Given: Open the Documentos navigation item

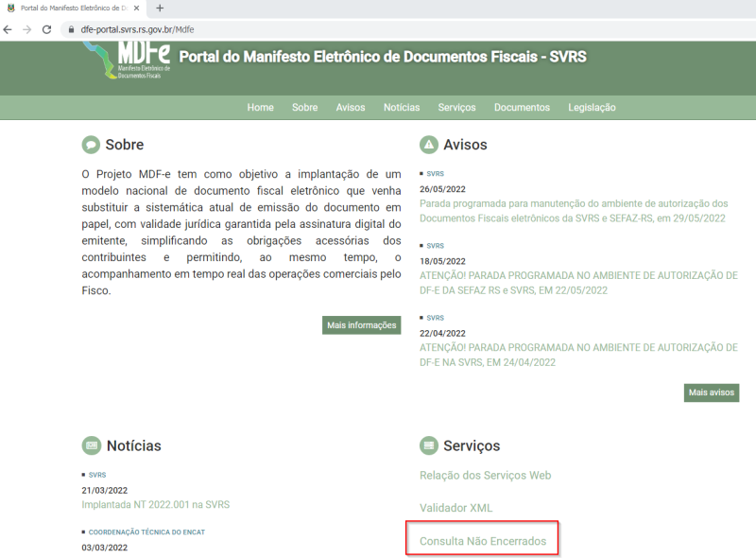Looking at the screenshot, I should pyautogui.click(x=522, y=107).
